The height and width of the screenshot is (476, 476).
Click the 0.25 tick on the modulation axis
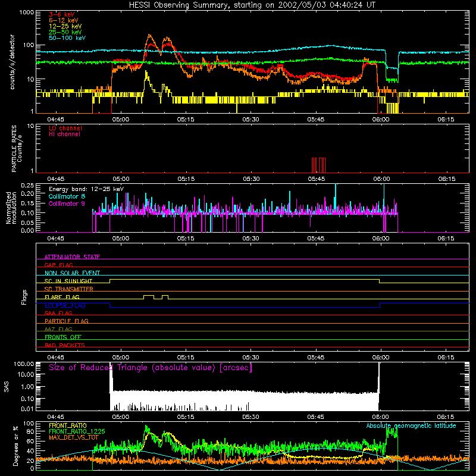[x=27, y=185]
